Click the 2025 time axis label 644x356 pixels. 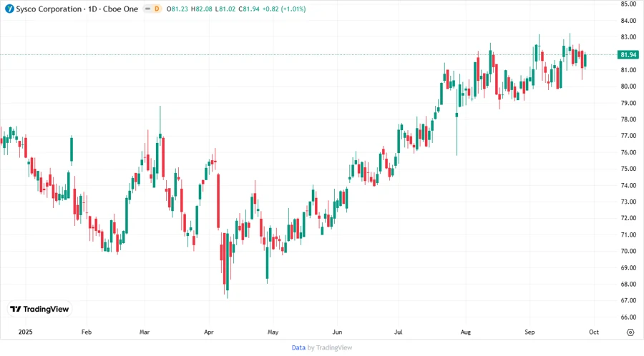click(26, 332)
